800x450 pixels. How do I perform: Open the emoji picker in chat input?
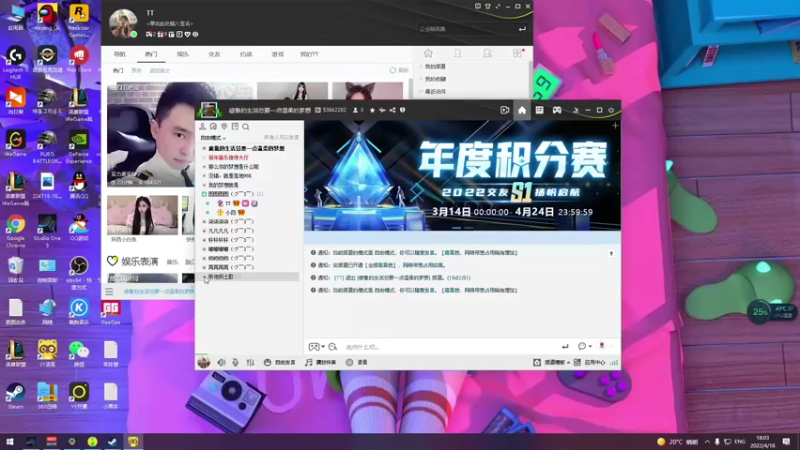pyautogui.click(x=313, y=347)
